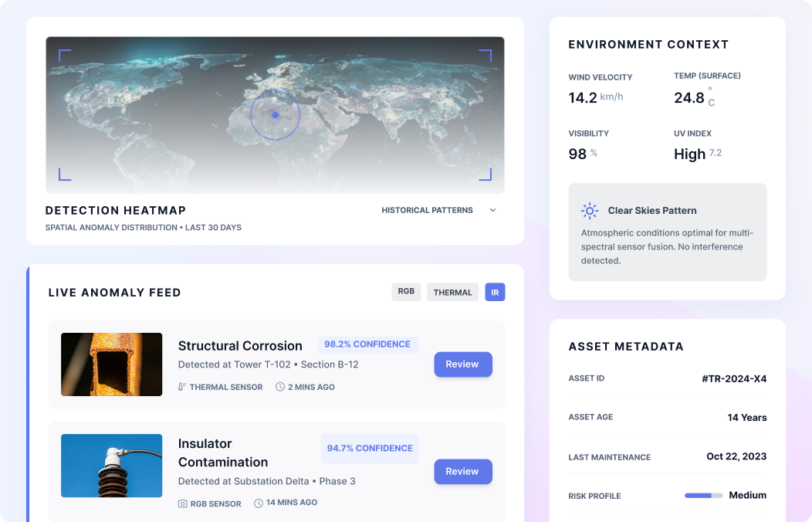Click the top-left corner bracket of the heatmap
Image resolution: width=812 pixels, height=522 pixels.
64,55
